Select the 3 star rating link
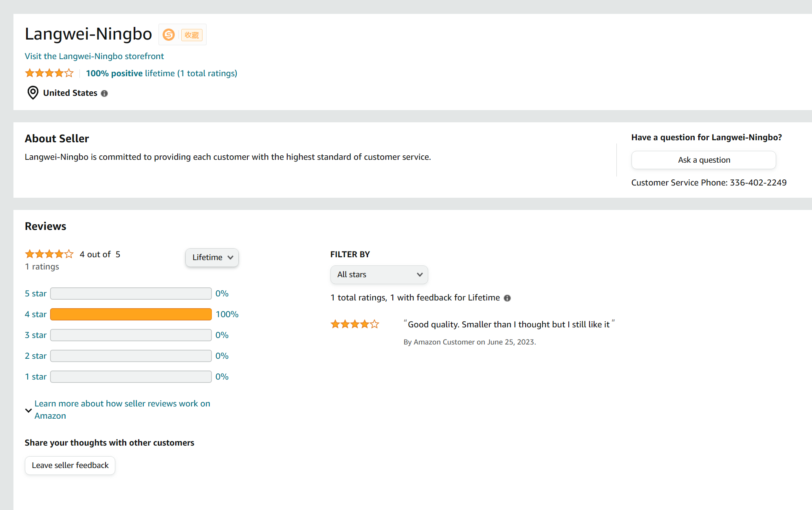This screenshot has height=510, width=812. point(35,335)
